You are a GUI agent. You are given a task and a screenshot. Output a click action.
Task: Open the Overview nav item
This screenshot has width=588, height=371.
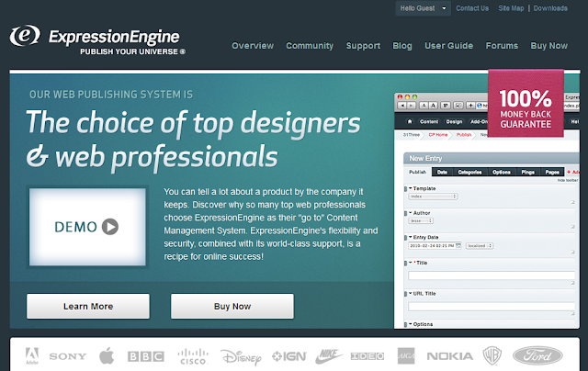pos(253,46)
